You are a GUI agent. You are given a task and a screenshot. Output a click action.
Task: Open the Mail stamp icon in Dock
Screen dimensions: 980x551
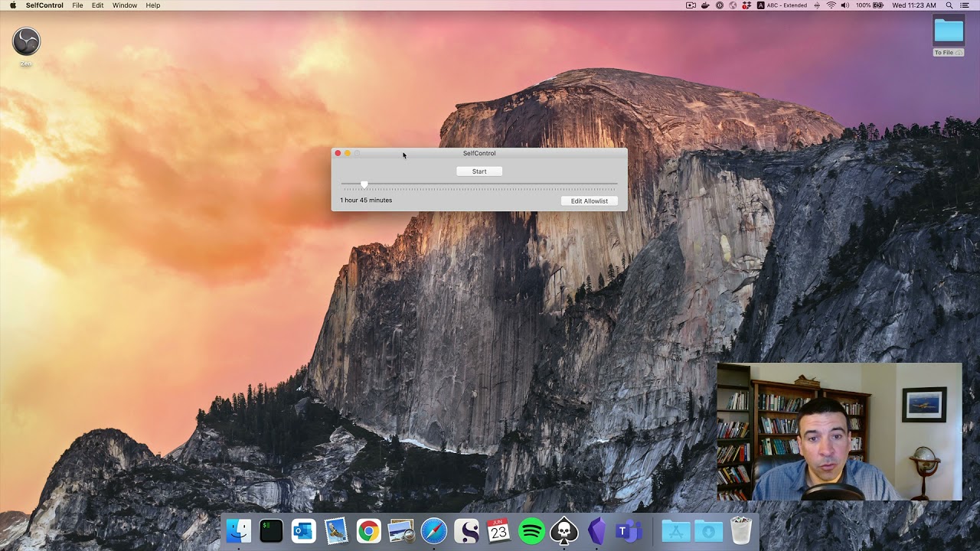point(336,530)
